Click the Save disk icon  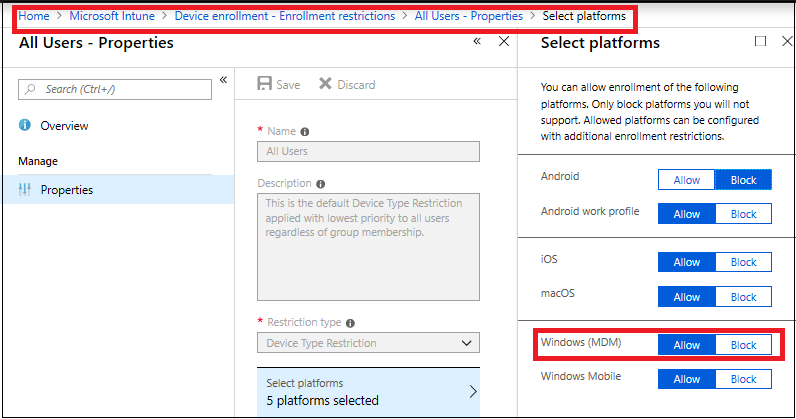pyautogui.click(x=265, y=84)
